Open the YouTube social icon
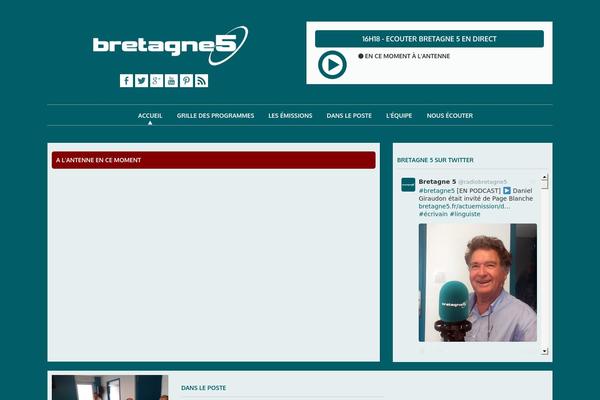Screen dimensions: 600x400 (x=171, y=81)
